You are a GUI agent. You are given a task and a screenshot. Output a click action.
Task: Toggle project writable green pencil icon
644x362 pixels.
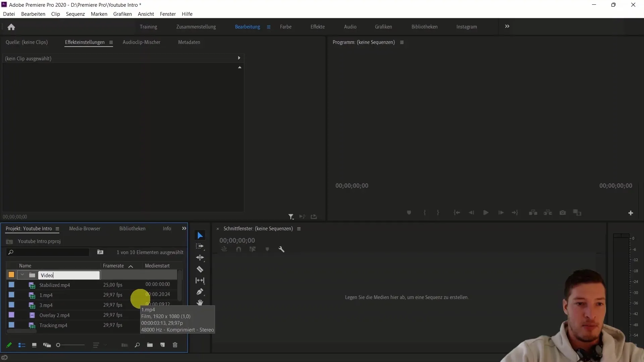click(9, 345)
